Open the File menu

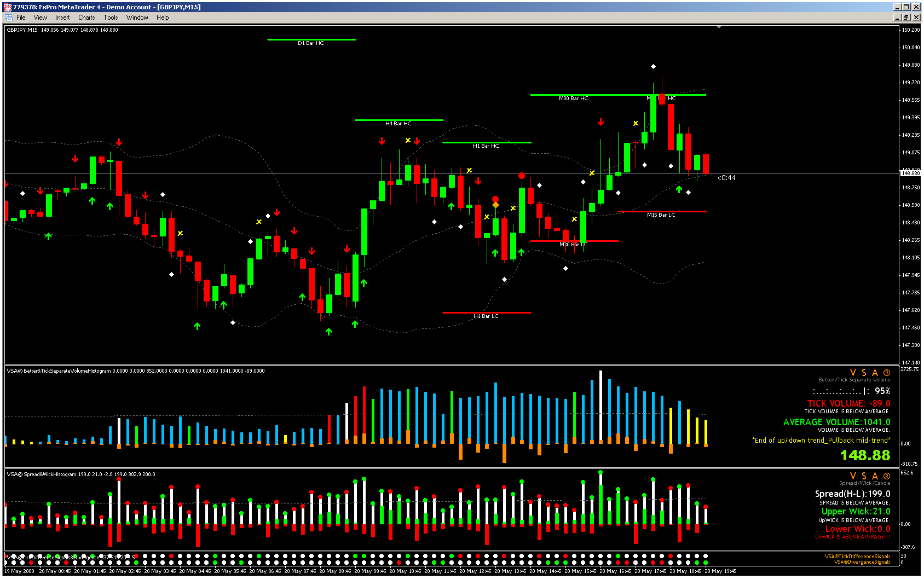tap(21, 18)
